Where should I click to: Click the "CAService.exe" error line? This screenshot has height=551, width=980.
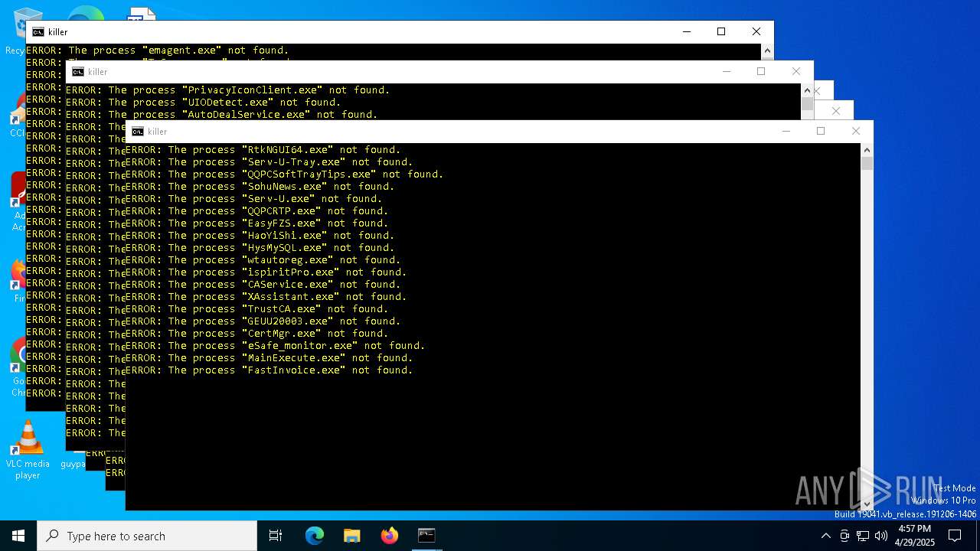pos(263,285)
